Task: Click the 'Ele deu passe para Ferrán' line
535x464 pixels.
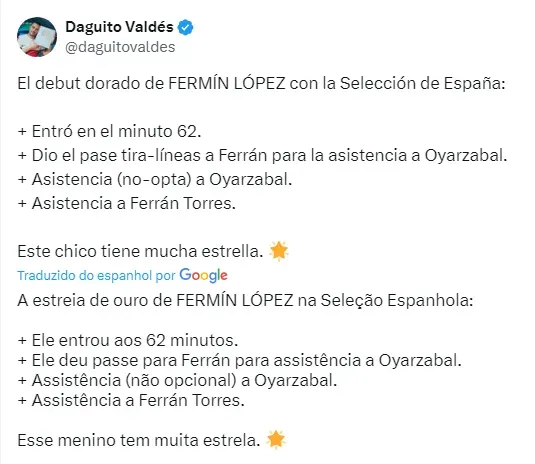Action: [240, 360]
